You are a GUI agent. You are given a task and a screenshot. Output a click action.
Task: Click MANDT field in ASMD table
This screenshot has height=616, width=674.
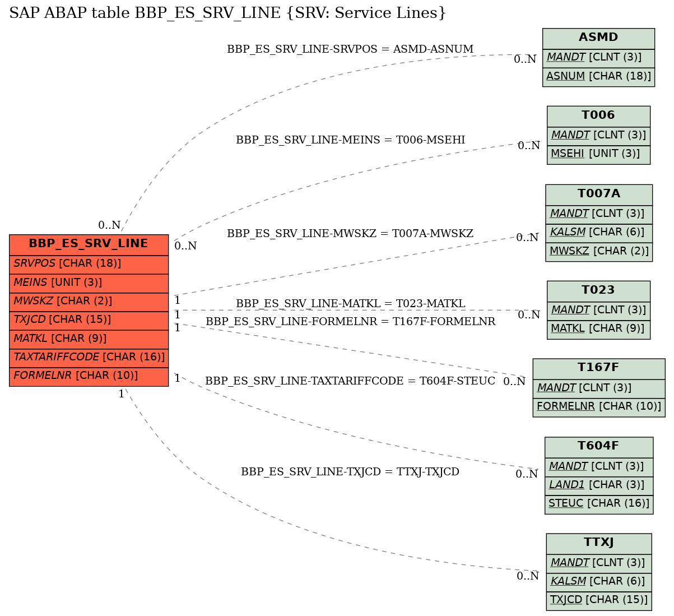click(x=598, y=58)
